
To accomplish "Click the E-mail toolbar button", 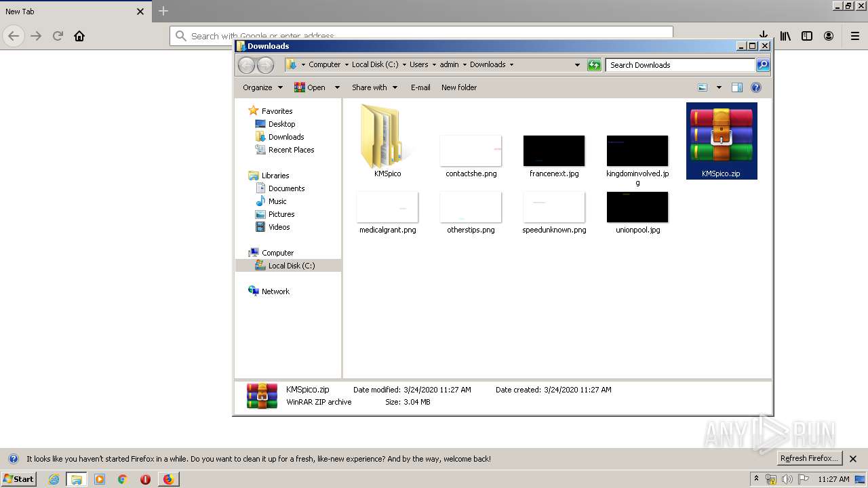I will (420, 87).
